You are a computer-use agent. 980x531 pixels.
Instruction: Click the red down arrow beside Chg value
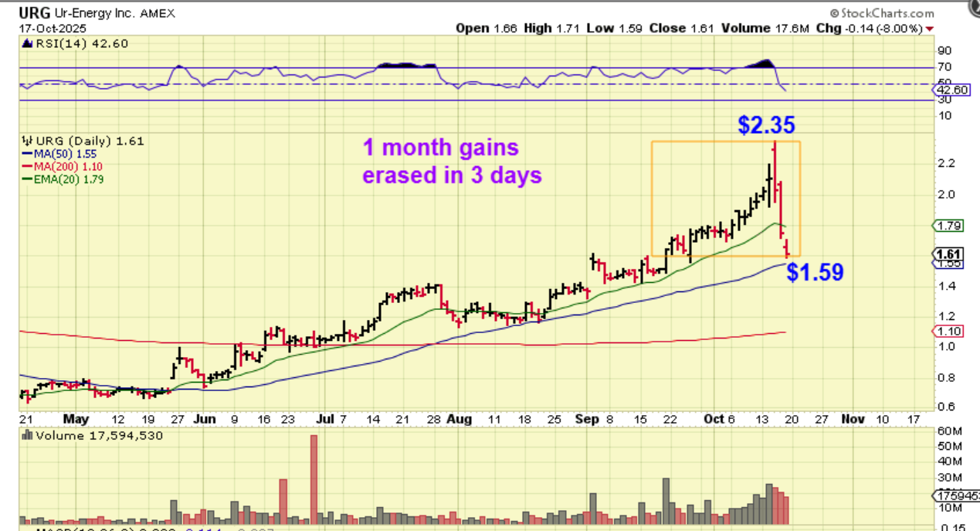click(929, 29)
